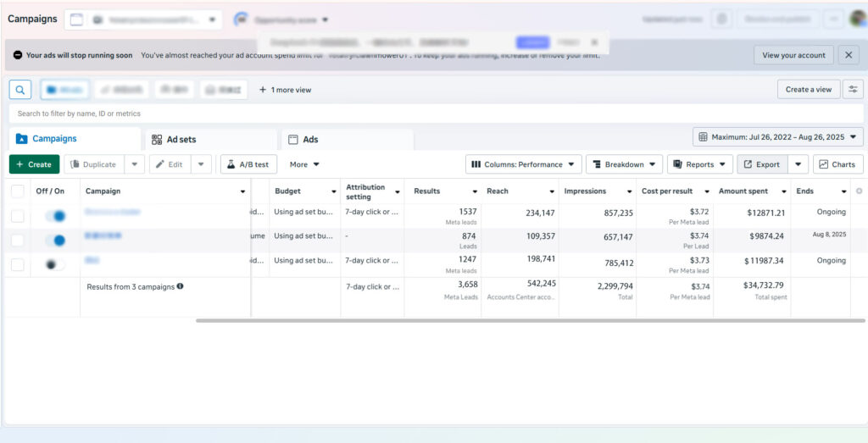Open the column customization settings icon
This screenshot has height=443, width=868.
[853, 89]
